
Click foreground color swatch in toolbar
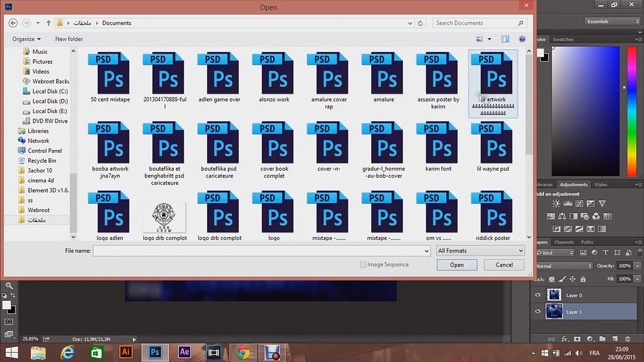click(x=6, y=305)
